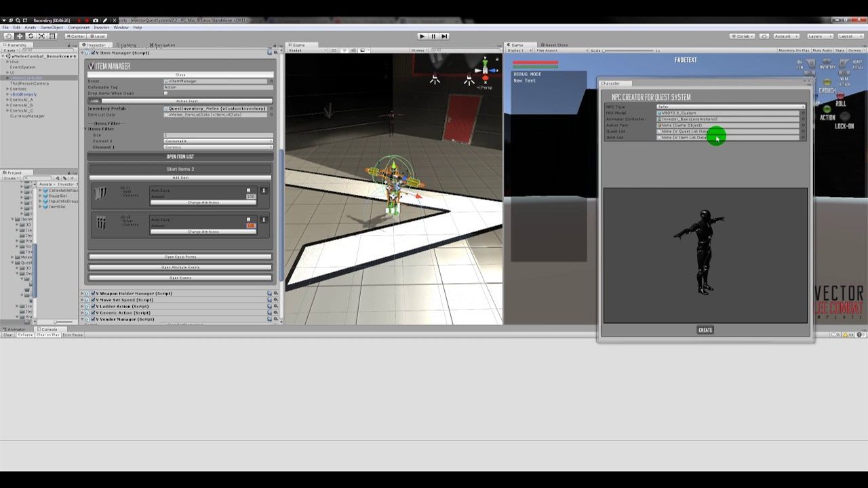
Task: Click the CREATE button
Action: [705, 330]
